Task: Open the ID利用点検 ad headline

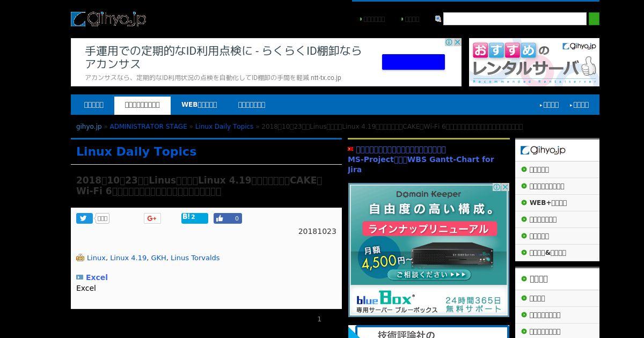Action: [223, 57]
